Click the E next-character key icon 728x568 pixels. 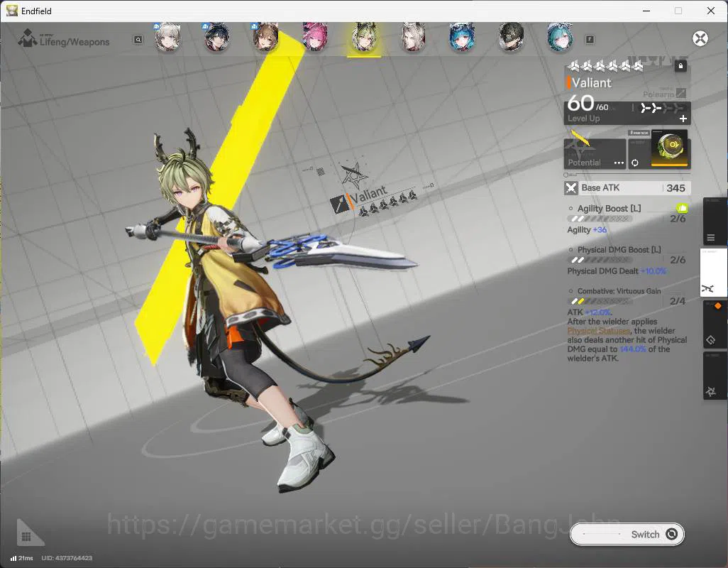pos(590,40)
